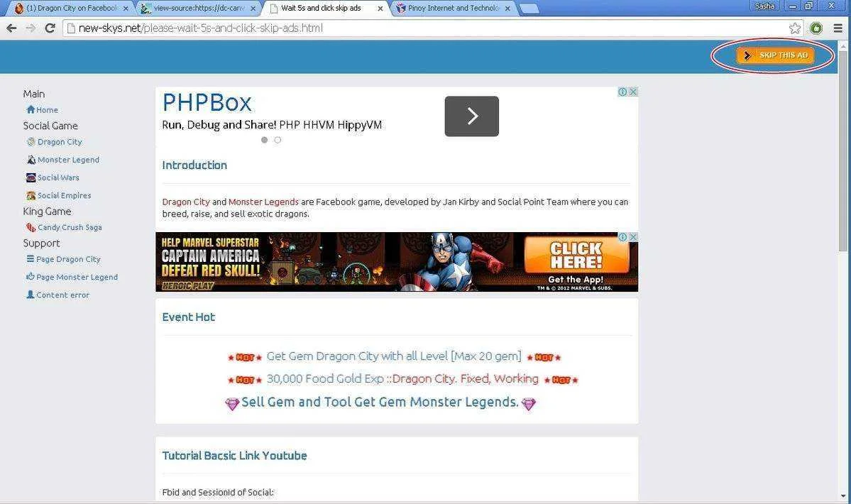Open the Page Monster Legend link
This screenshot has width=851, height=504.
coord(77,278)
